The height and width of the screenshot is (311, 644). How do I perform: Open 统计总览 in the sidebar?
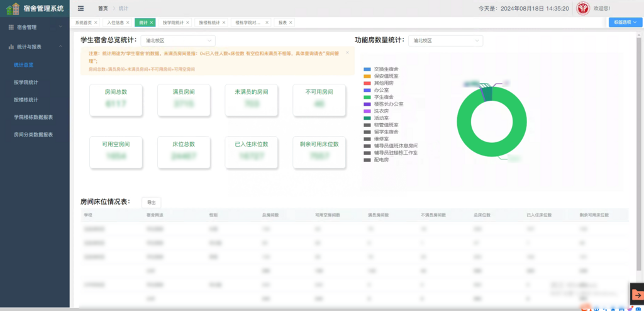pos(23,65)
